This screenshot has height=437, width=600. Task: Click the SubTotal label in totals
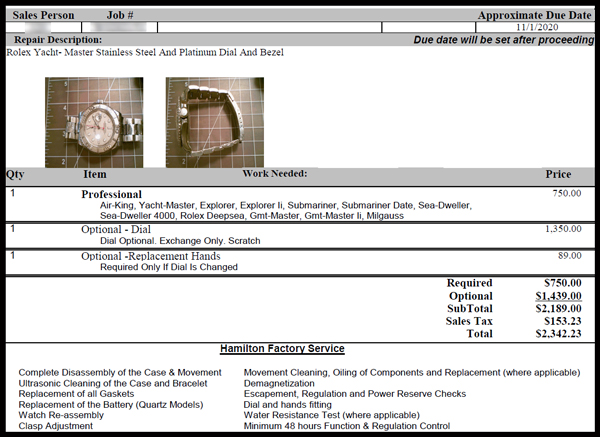tap(470, 309)
